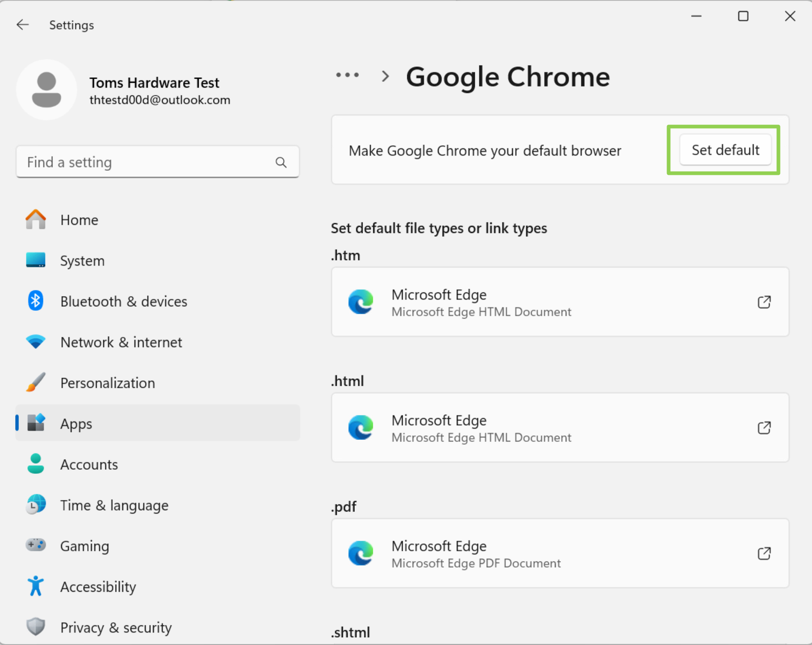The width and height of the screenshot is (812, 645).
Task: Click the .htm file type label
Action: pyautogui.click(x=345, y=255)
